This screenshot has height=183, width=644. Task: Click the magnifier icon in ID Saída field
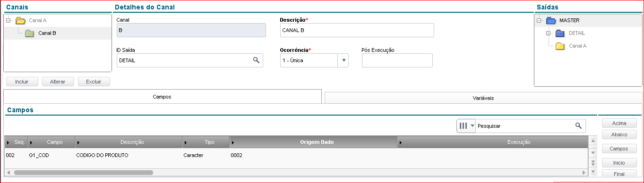point(256,60)
